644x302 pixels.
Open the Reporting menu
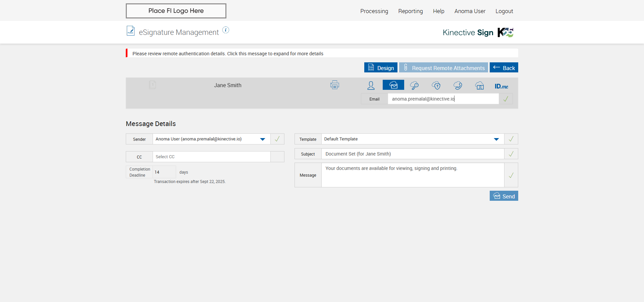[x=410, y=11]
